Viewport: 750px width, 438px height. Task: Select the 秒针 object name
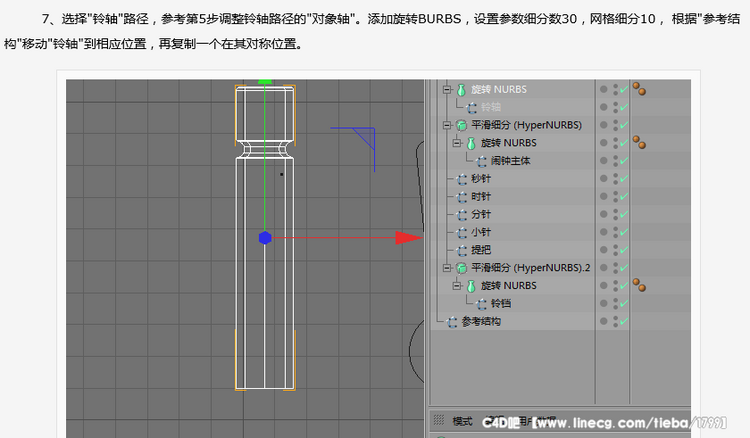[481, 179]
